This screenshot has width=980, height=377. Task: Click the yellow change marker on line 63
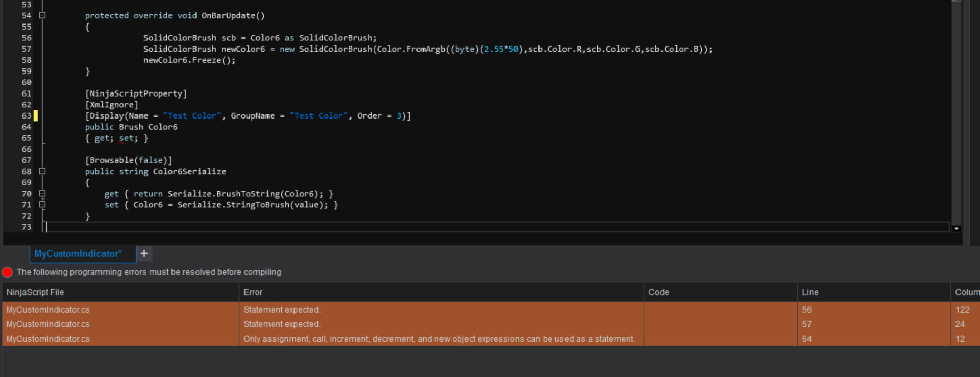tap(36, 116)
